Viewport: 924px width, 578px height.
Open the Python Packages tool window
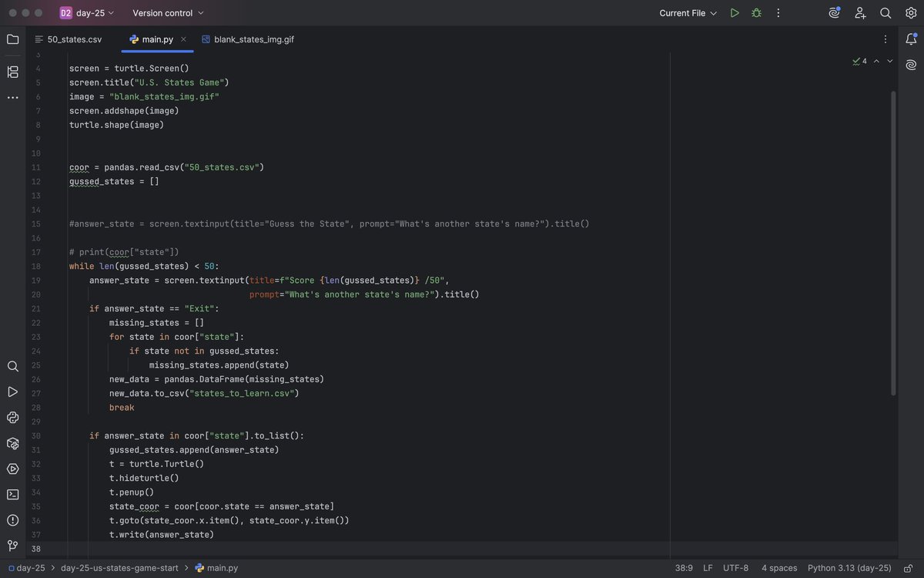click(12, 443)
